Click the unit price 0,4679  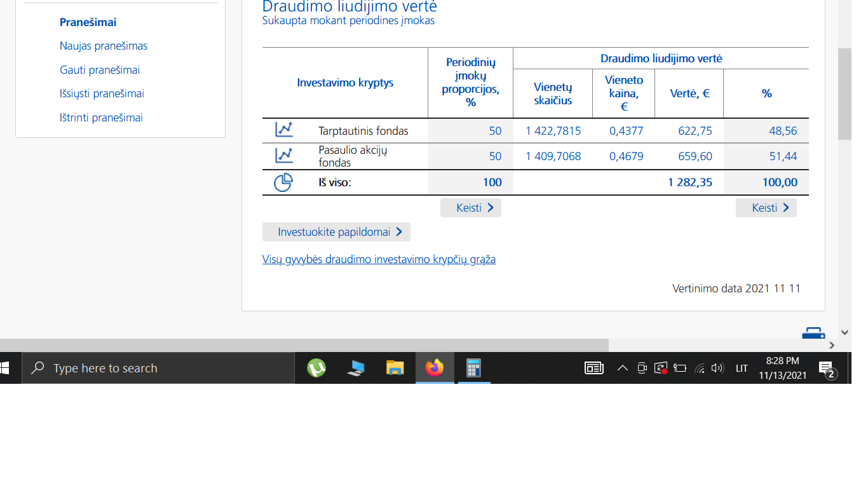627,156
